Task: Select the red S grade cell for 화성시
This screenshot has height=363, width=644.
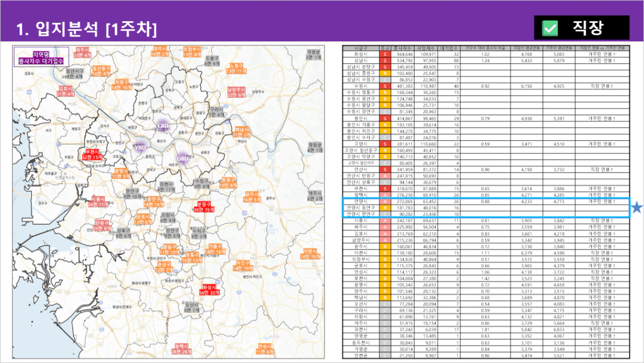Action: [x=384, y=54]
